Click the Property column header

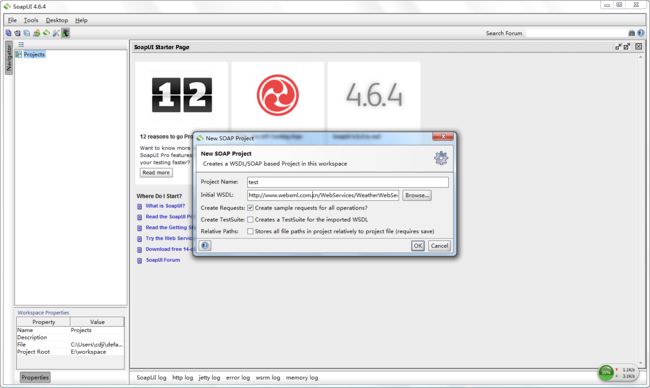pyautogui.click(x=44, y=322)
